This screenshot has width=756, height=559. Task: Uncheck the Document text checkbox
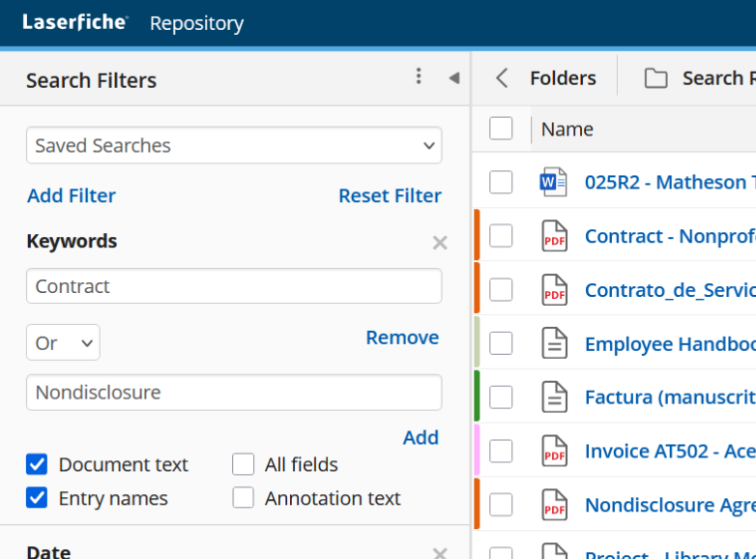(37, 465)
